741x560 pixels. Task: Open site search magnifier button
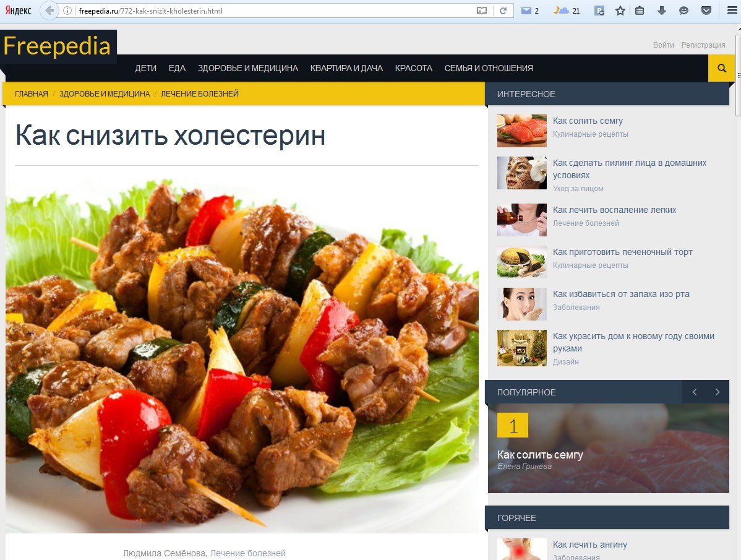[721, 68]
